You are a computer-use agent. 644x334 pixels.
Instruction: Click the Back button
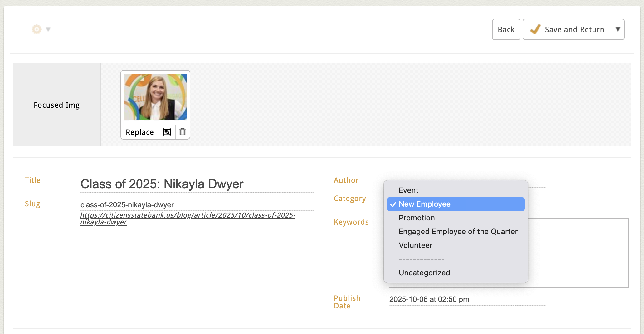click(x=506, y=29)
